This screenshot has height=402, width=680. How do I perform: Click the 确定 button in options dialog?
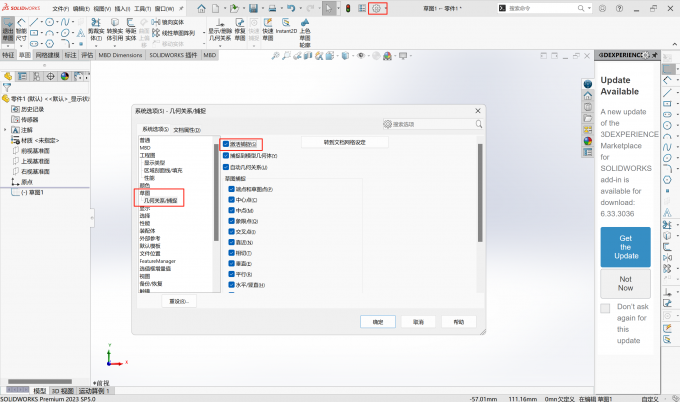(378, 322)
